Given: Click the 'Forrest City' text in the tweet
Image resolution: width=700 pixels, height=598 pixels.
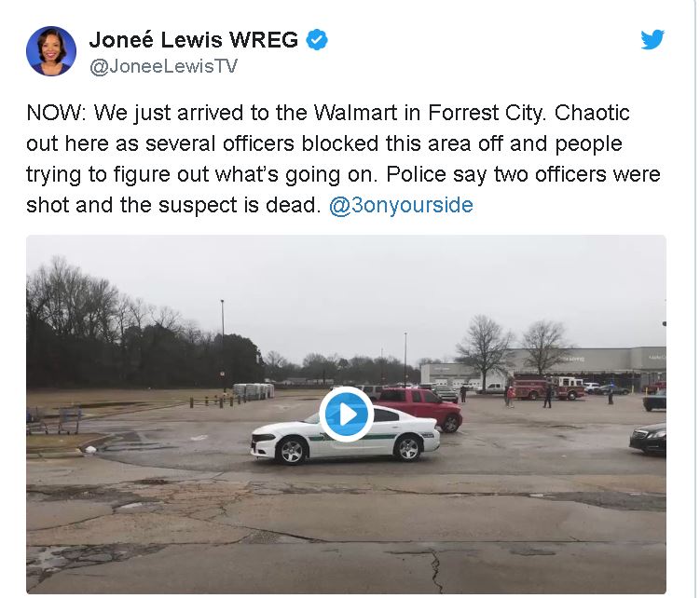Looking at the screenshot, I should click(x=487, y=113).
